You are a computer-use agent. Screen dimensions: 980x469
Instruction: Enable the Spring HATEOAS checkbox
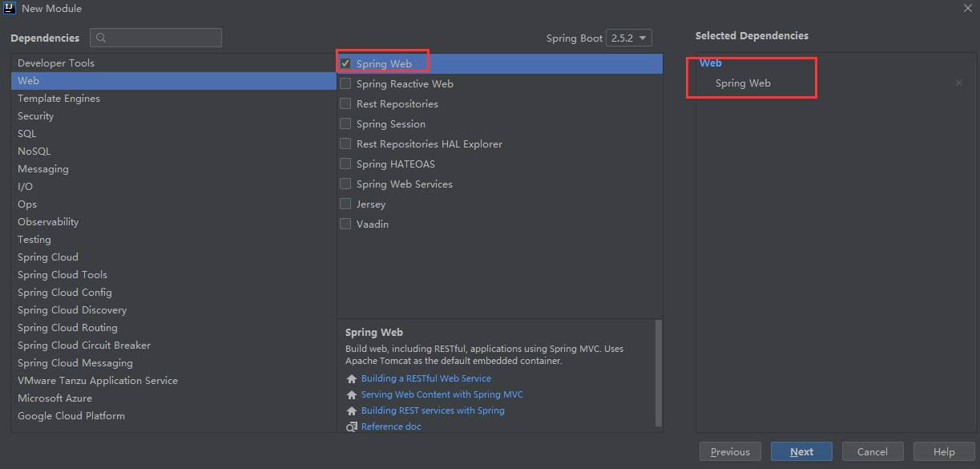(x=345, y=164)
